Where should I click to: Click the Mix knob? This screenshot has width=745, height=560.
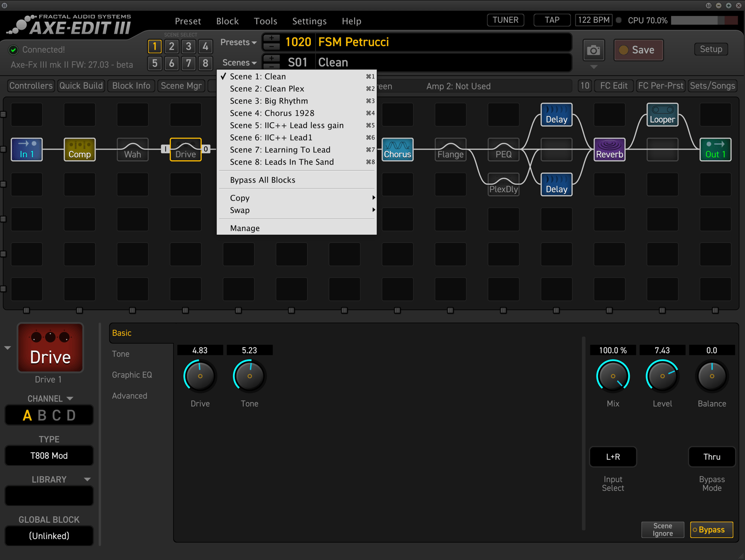613,376
